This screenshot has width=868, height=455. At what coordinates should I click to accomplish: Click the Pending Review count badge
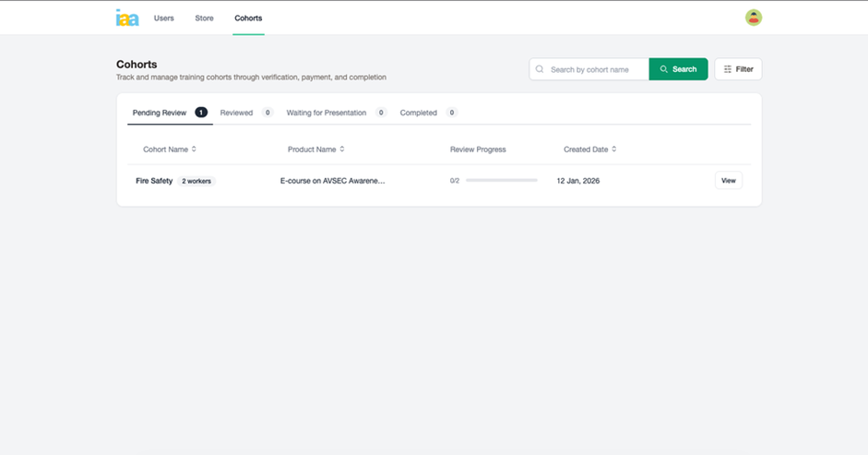coord(200,113)
